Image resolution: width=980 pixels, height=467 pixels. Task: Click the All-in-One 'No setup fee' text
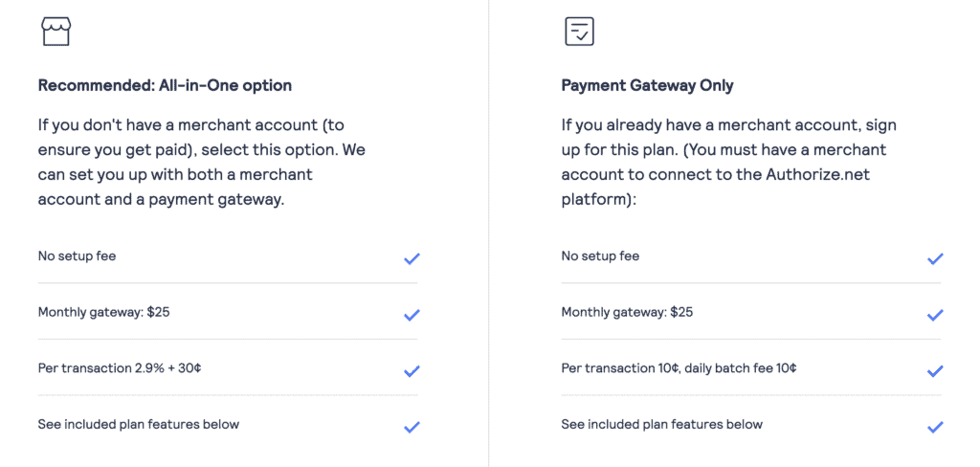(x=77, y=256)
